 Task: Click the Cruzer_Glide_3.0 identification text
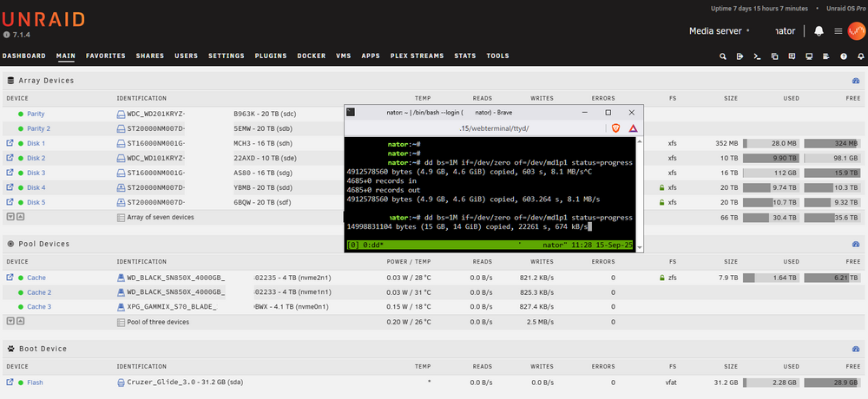point(186,383)
